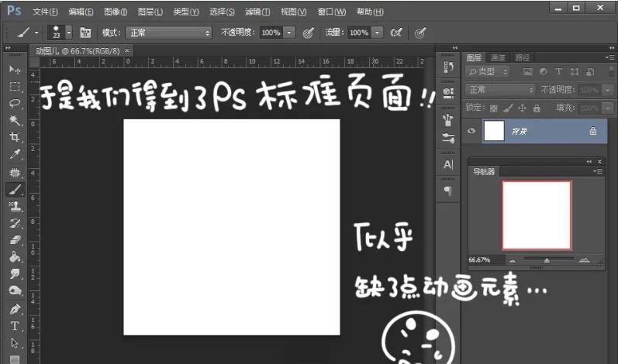Screen dimensions: 618x364
Task: Click the Navigator zoom out button
Action: [x=513, y=260]
